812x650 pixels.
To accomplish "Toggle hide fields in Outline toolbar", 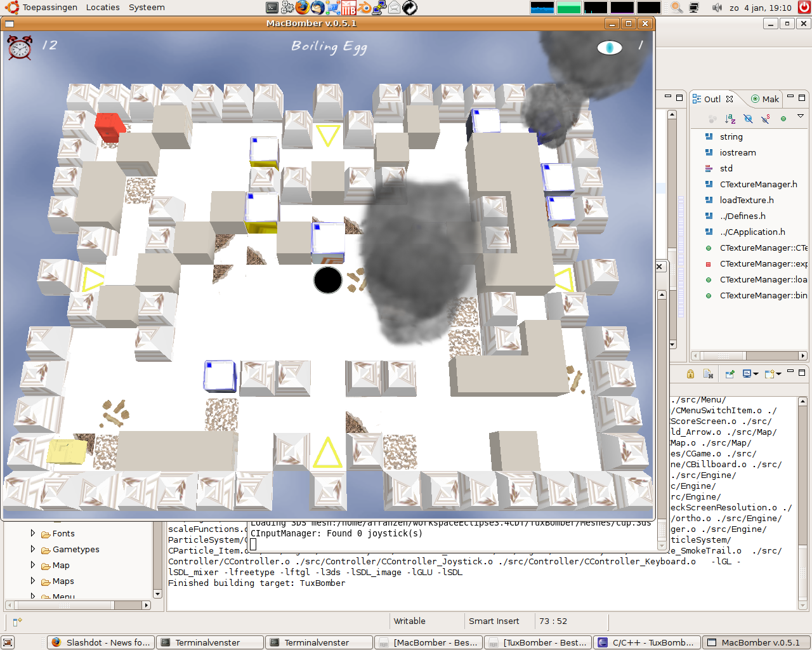I will [x=748, y=119].
